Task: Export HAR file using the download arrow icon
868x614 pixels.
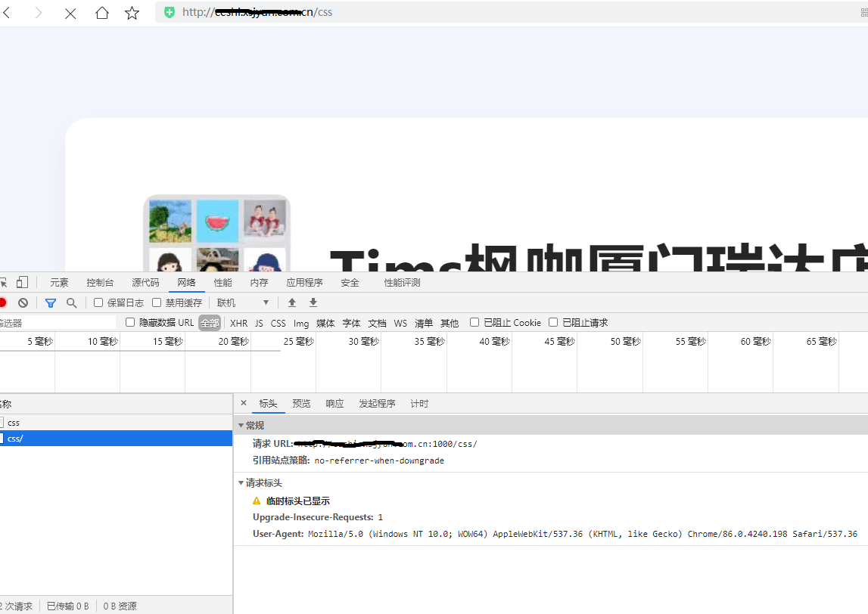Action: (x=313, y=302)
